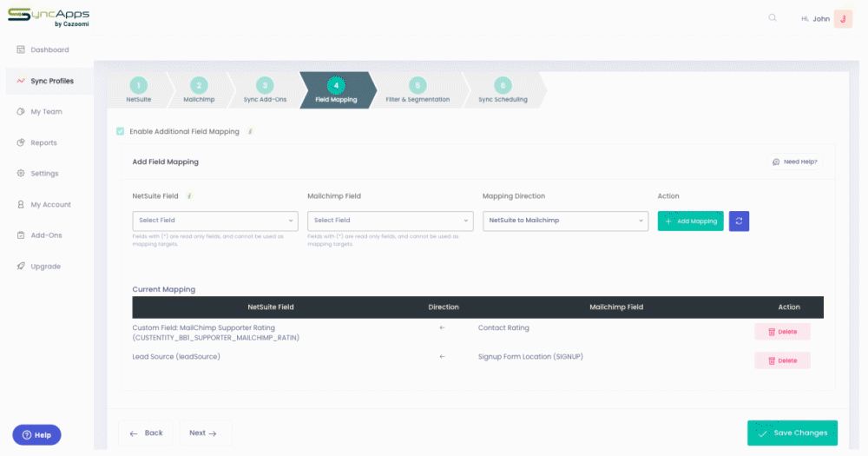Click Signup Form Location (SIGNUP) cell

click(x=530, y=356)
